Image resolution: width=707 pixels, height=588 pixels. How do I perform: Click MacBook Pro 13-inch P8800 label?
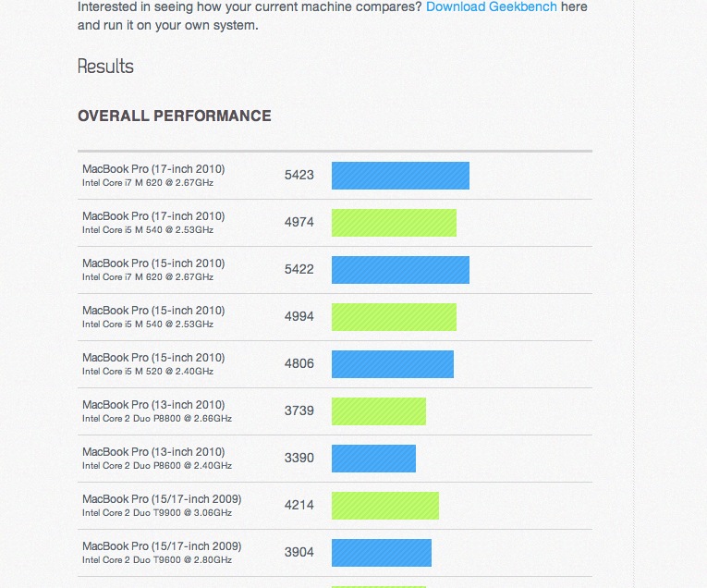tap(157, 411)
